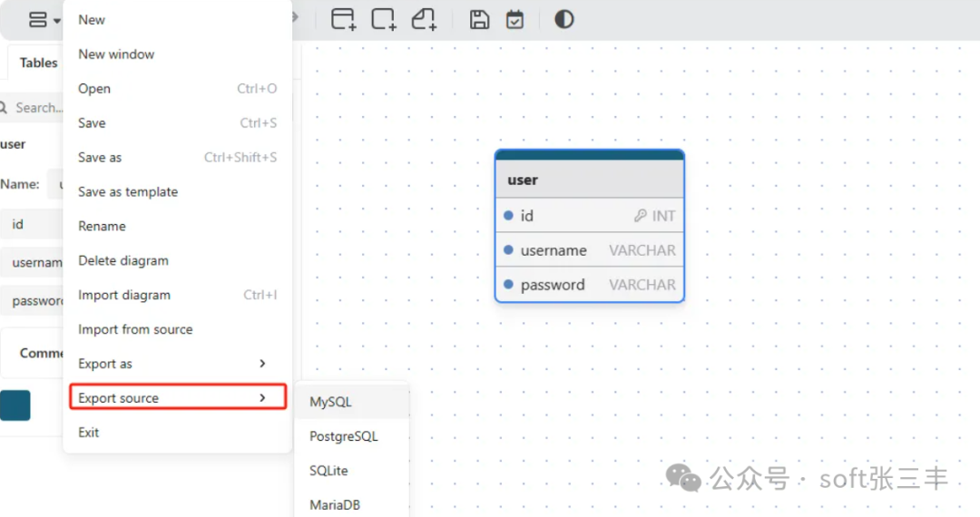Expand the Export source submenu
Screen dimensions: 980x517
[178, 398]
